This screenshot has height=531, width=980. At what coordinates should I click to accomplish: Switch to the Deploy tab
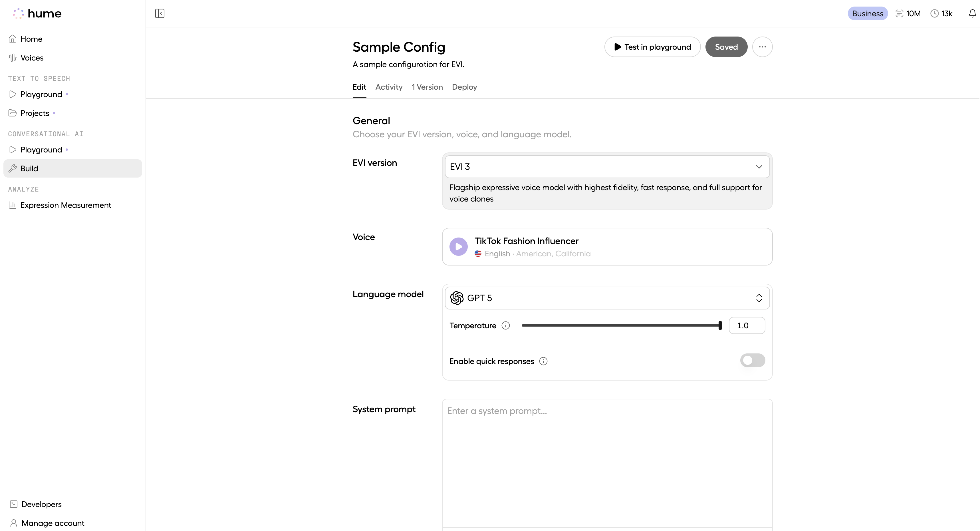coord(464,87)
